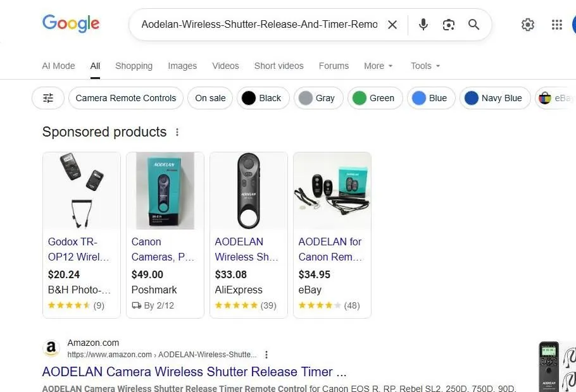
Task: Open the Google apps grid icon
Action: coord(557,25)
